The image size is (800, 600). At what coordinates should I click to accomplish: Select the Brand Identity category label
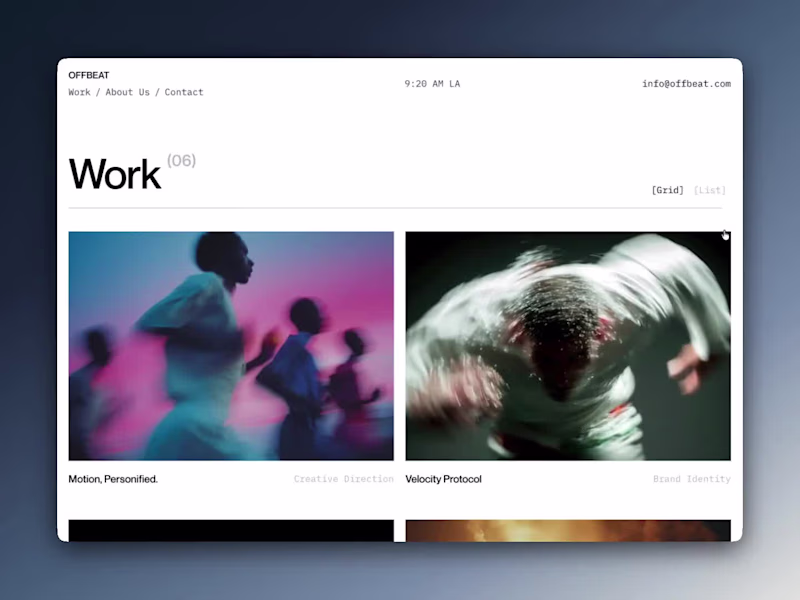tap(692, 479)
